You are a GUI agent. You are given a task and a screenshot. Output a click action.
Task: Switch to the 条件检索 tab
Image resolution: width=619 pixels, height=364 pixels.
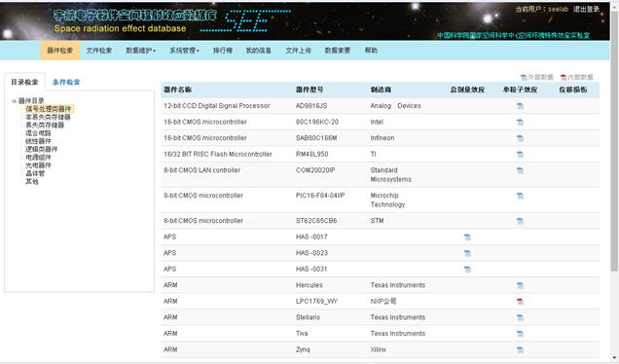tap(66, 82)
